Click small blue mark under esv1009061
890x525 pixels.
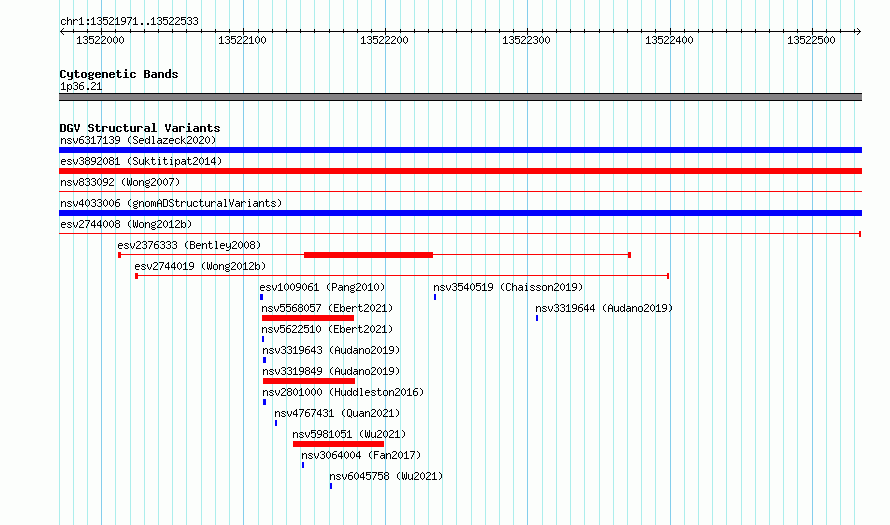[261, 297]
